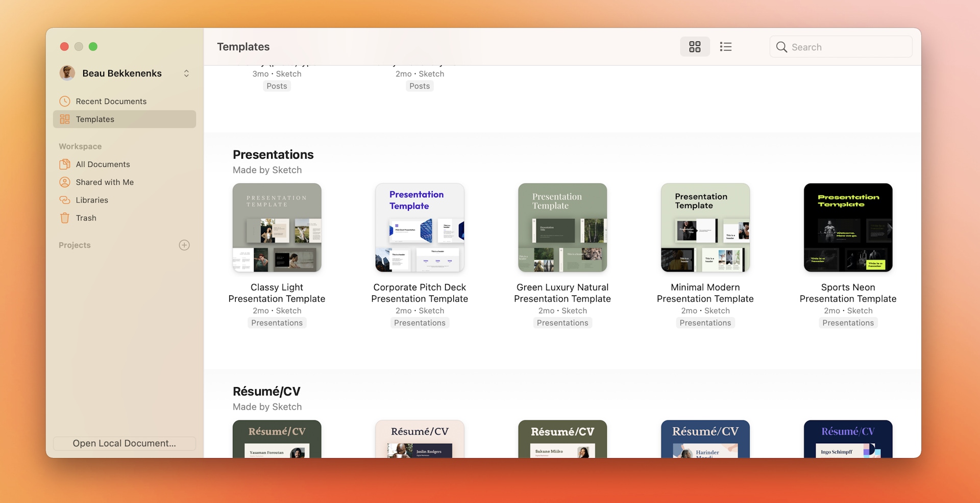
Task: Switch to the Templates sidebar entry
Action: tap(95, 119)
